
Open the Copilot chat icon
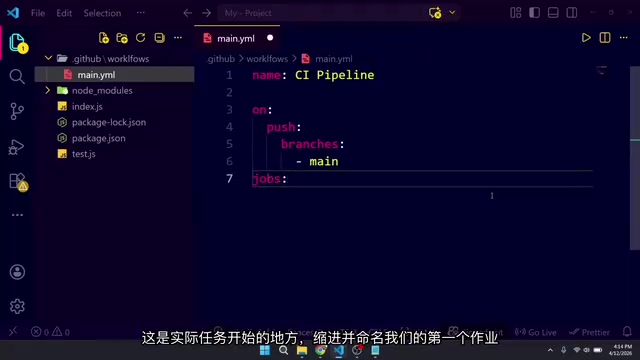coord(435,13)
